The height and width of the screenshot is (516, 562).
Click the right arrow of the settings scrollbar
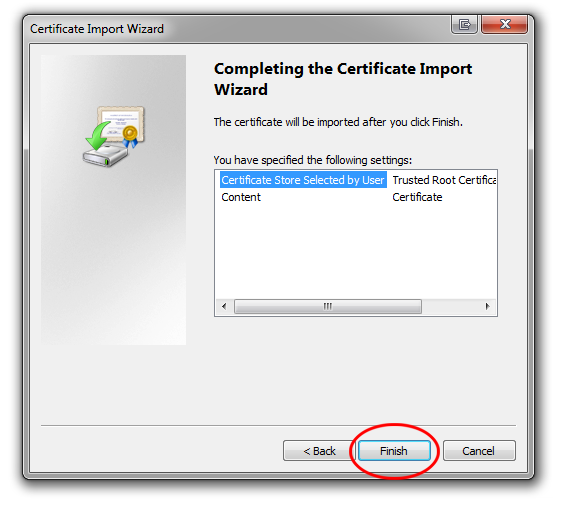(x=487, y=306)
